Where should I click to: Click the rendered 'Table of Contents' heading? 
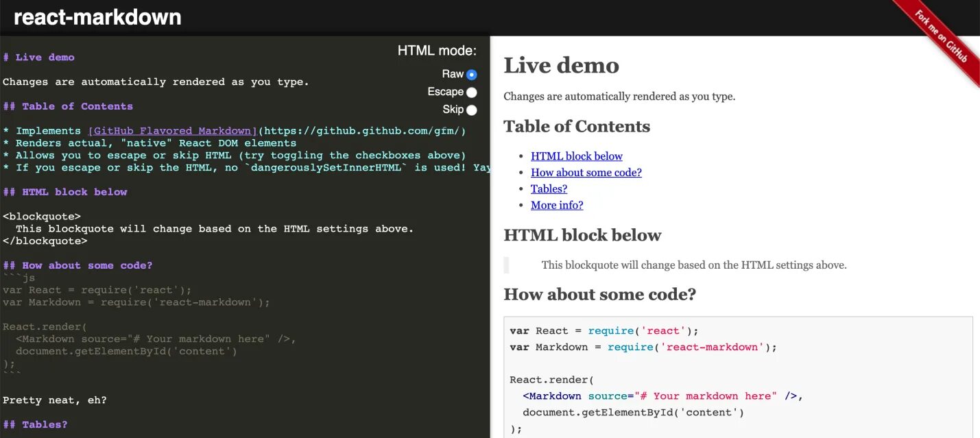(x=577, y=127)
